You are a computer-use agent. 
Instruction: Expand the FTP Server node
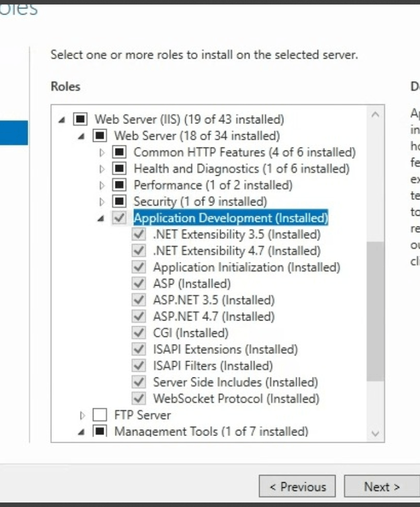(x=82, y=415)
